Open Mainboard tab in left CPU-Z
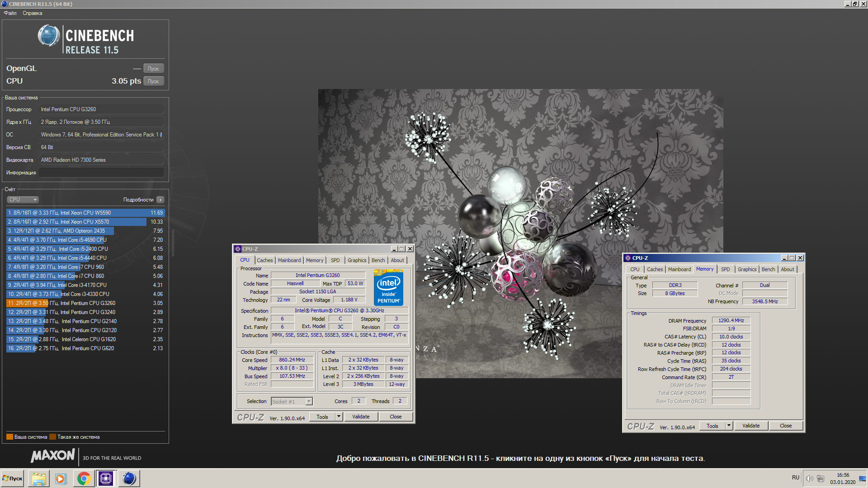The image size is (868, 488). (x=289, y=260)
